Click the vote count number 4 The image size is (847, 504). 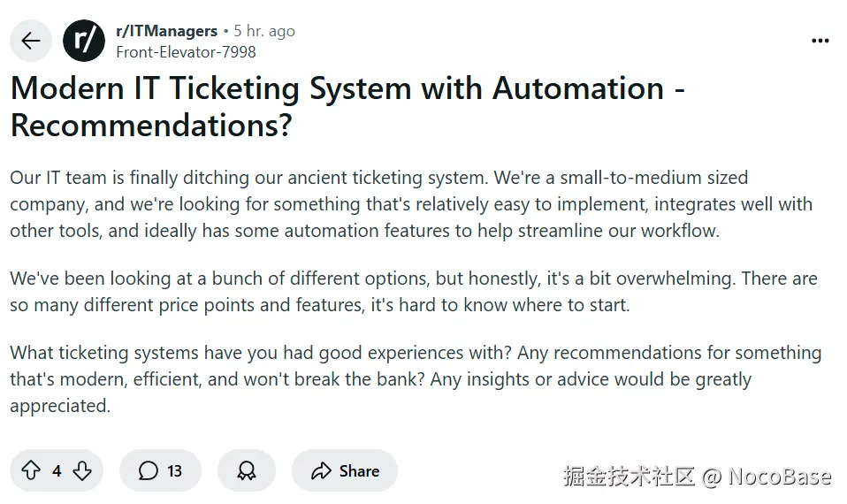pyautogui.click(x=57, y=471)
